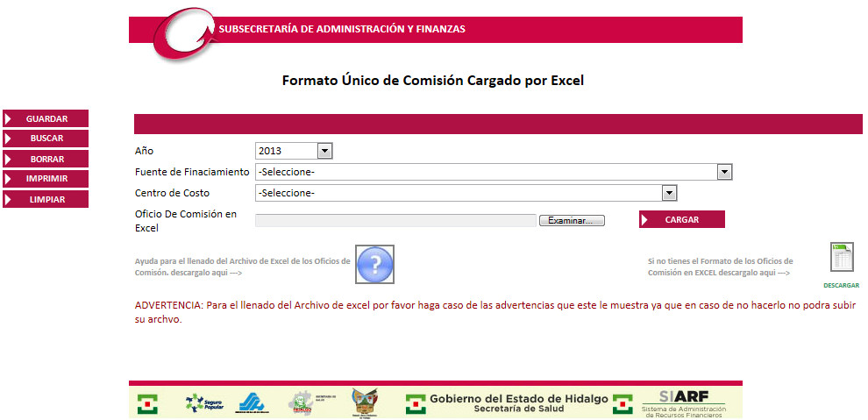This screenshot has height=420, width=868.
Task: Open the Año year dropdown
Action: (294, 151)
